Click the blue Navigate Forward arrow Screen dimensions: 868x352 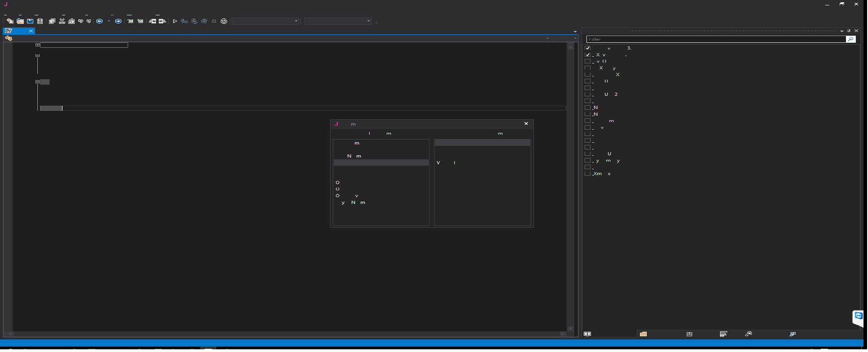pyautogui.click(x=118, y=21)
